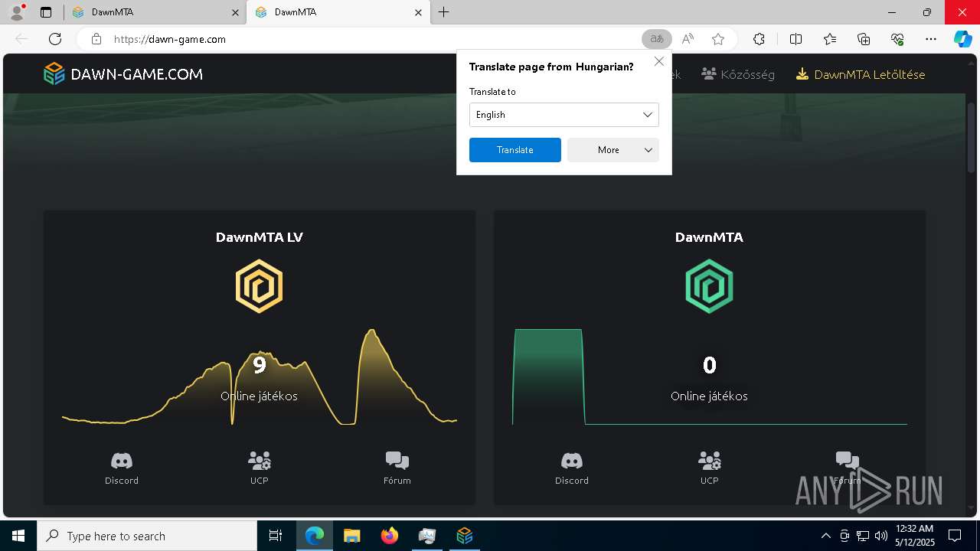Screen dimensions: 980x551
Task: Click the translate icon in address bar
Action: [657, 39]
